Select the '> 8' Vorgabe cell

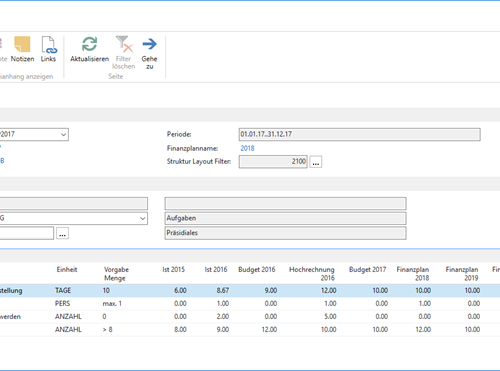[107, 329]
